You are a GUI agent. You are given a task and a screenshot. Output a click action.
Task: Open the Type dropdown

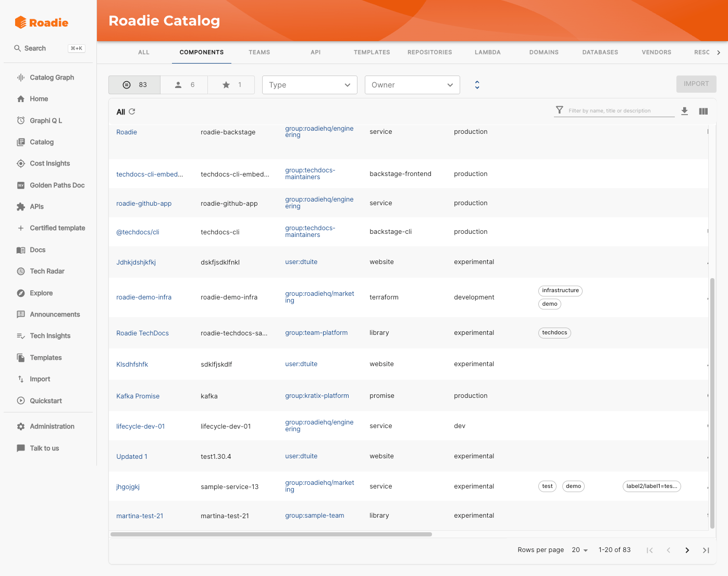(x=310, y=84)
